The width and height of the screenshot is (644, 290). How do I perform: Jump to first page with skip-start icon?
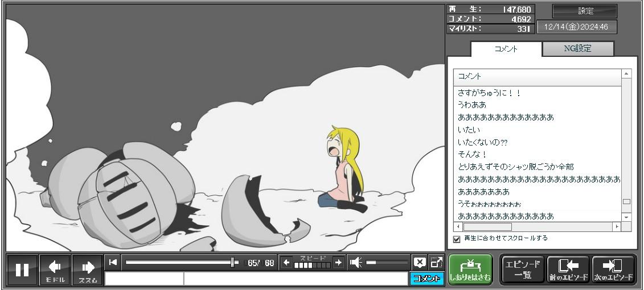tap(113, 262)
